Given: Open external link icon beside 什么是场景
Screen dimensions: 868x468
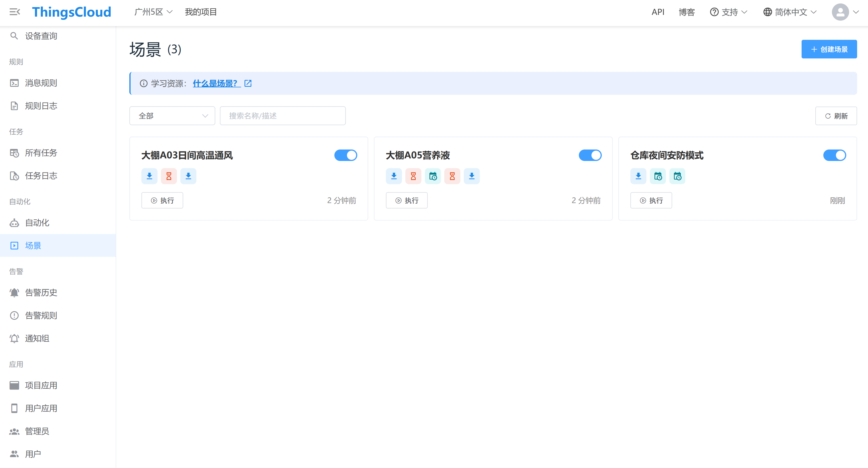Looking at the screenshot, I should pyautogui.click(x=248, y=83).
